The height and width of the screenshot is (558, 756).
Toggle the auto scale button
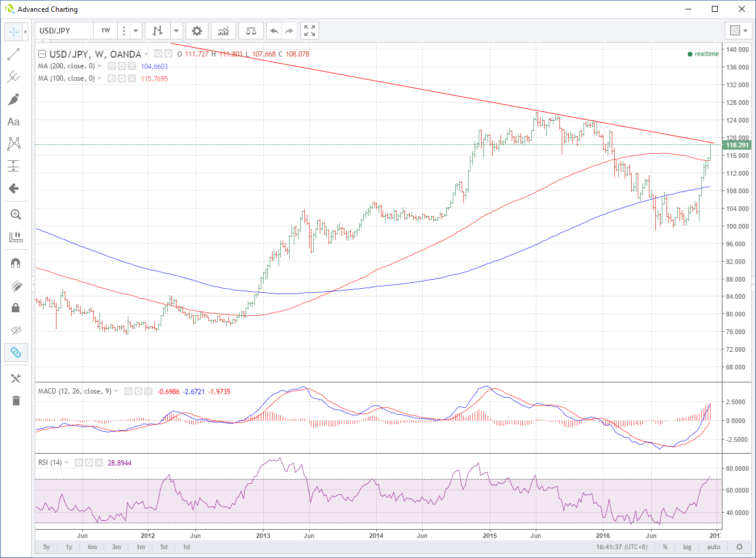pos(713,547)
